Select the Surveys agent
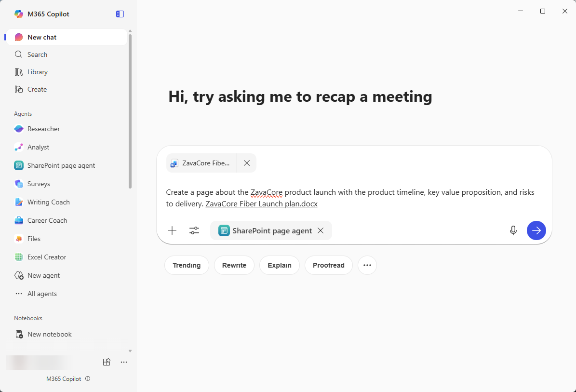This screenshot has height=392, width=576. (x=40, y=184)
